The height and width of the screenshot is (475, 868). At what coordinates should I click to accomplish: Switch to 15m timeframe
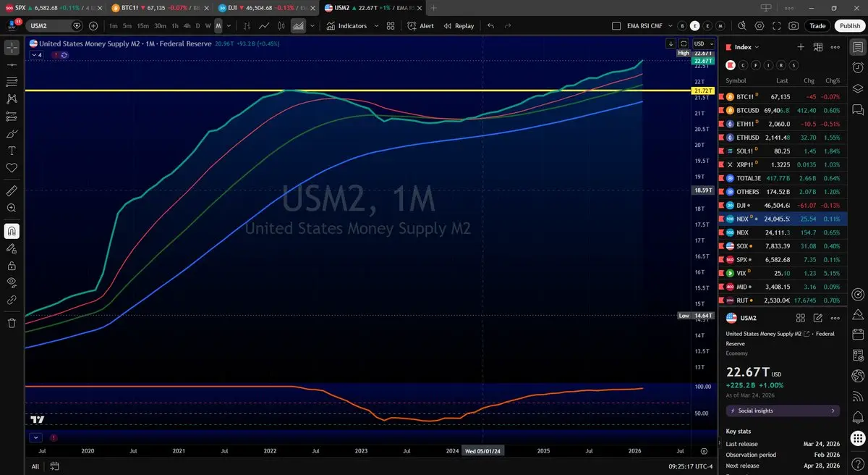(x=143, y=25)
